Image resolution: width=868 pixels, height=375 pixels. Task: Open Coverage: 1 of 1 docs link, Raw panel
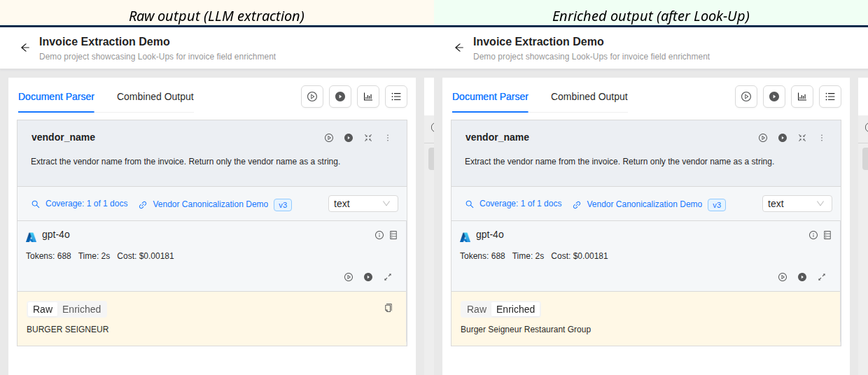(x=80, y=204)
